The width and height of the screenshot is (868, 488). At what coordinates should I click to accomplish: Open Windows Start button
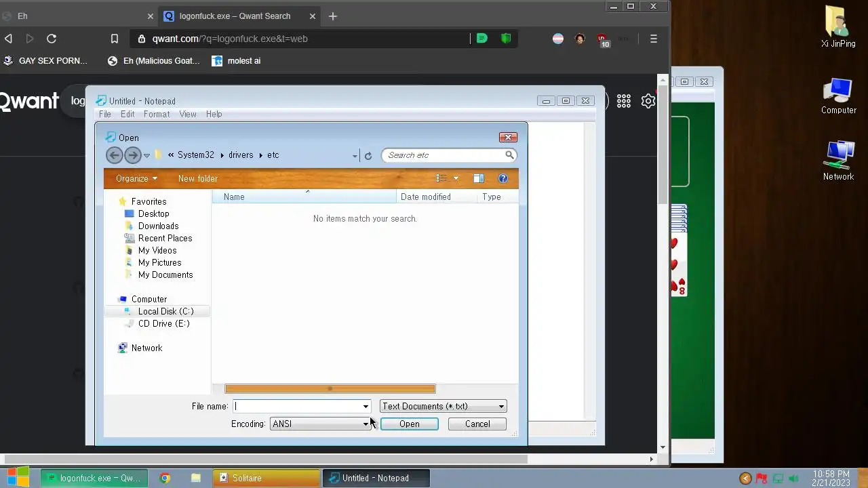(x=18, y=477)
